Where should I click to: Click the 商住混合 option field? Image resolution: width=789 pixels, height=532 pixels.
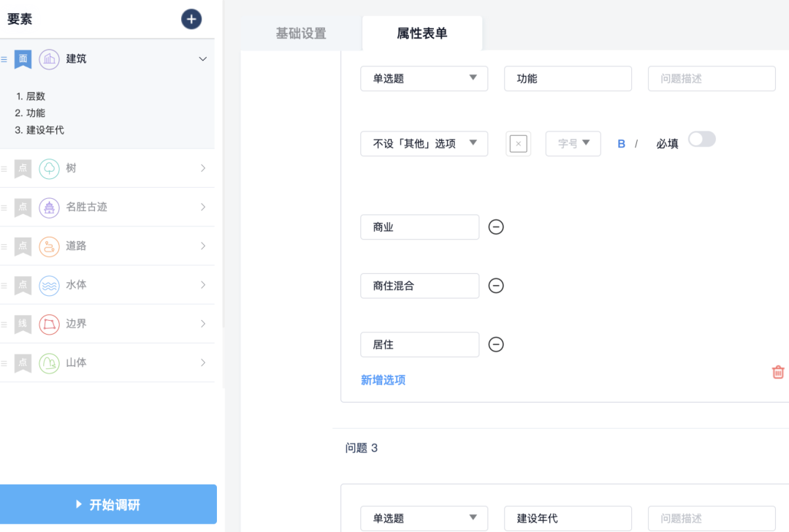[419, 286]
